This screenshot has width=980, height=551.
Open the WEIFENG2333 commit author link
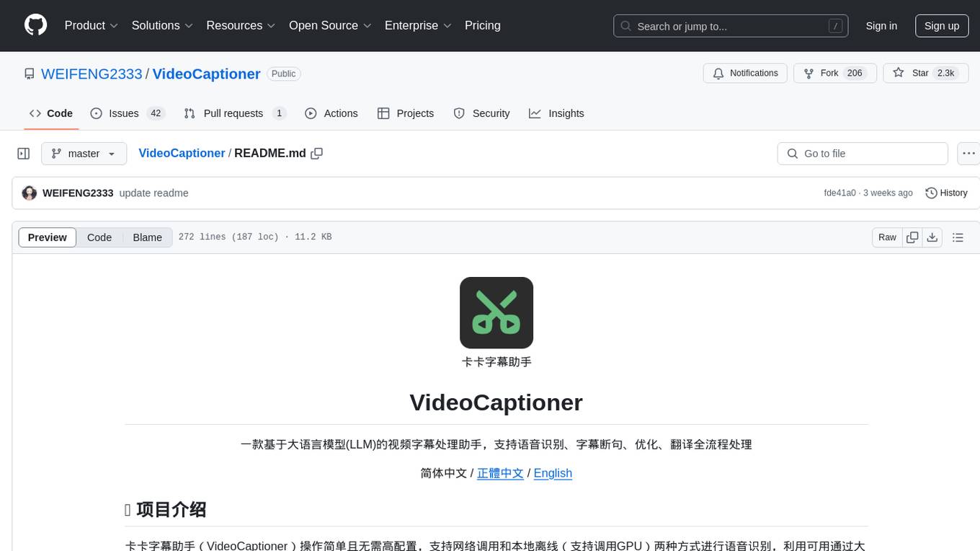[78, 193]
